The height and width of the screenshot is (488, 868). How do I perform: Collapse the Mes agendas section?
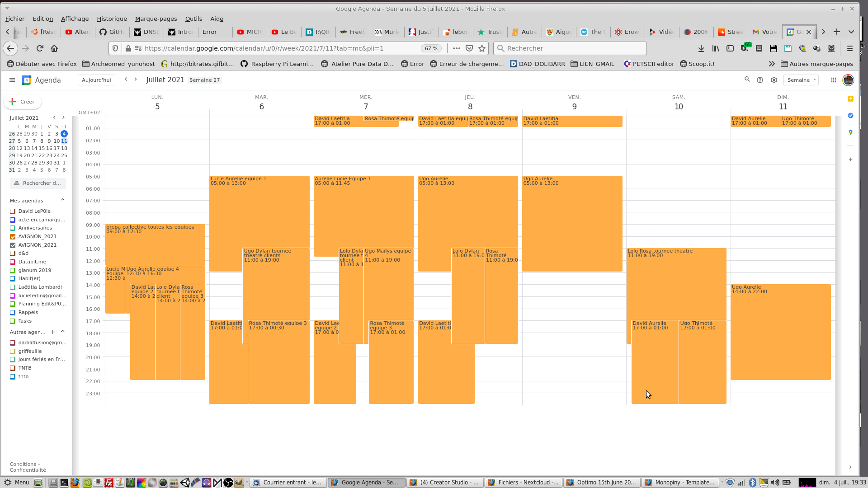pos(63,200)
